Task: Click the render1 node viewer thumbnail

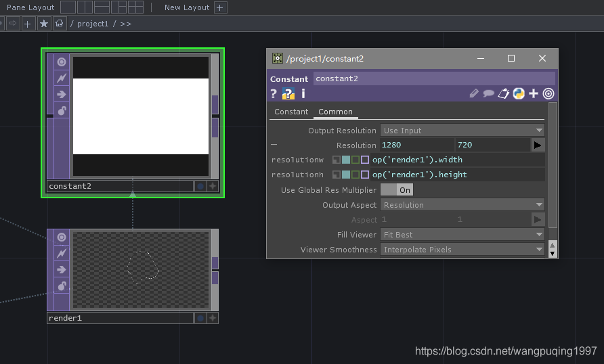Action: [141, 269]
